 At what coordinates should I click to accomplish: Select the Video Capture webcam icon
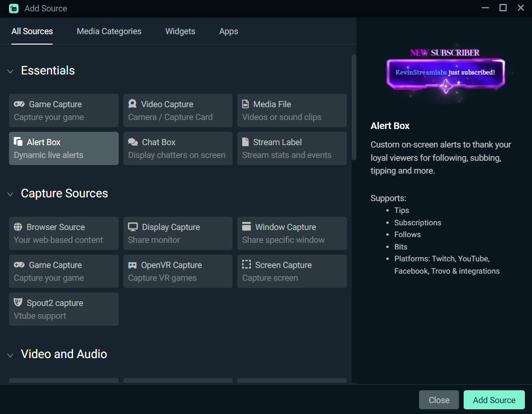click(132, 104)
